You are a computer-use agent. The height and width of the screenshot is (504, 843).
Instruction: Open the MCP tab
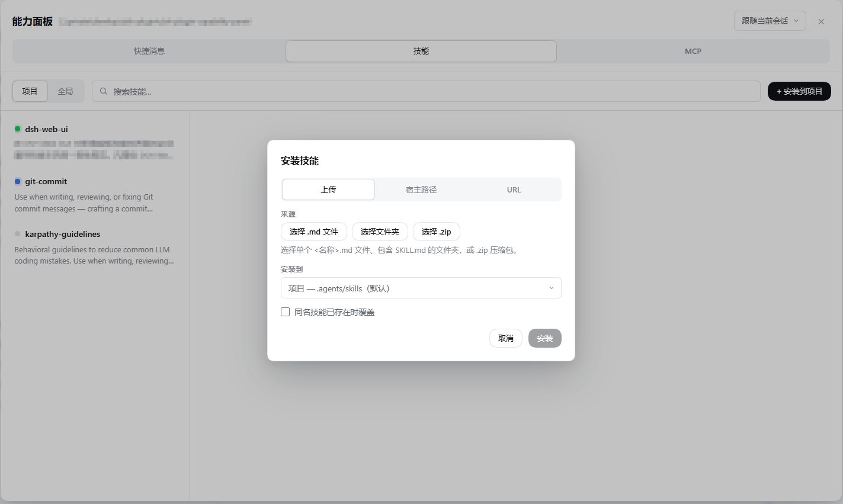(x=693, y=51)
